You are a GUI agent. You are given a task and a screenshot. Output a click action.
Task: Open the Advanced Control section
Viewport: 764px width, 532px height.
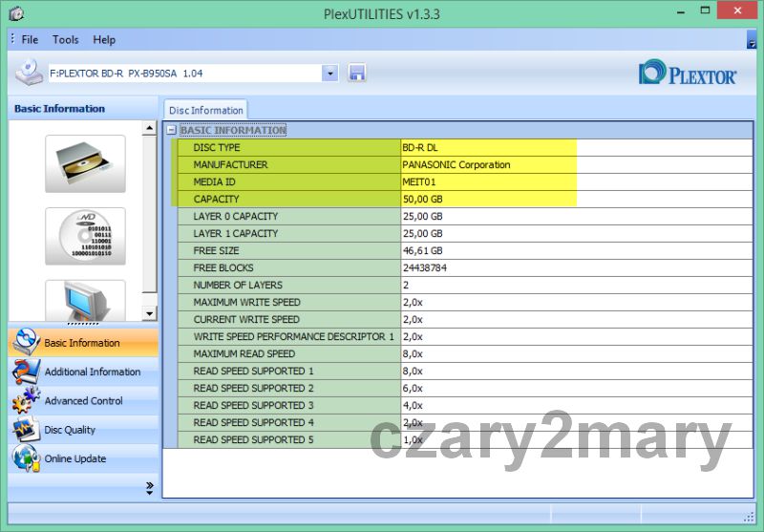pyautogui.click(x=82, y=401)
